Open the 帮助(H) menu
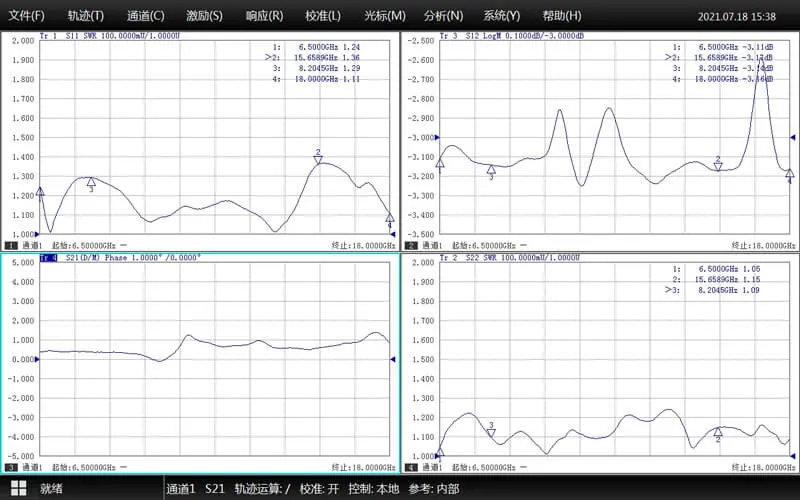Viewport: 800px width, 500px height. point(562,16)
